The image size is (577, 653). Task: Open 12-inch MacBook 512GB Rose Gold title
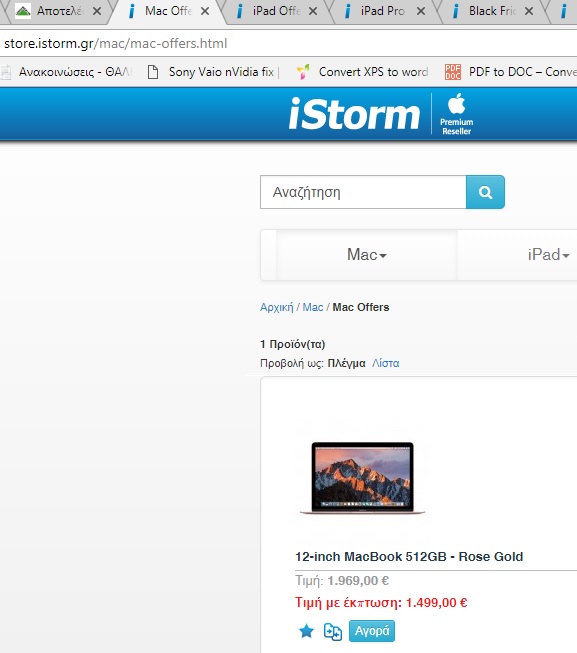click(x=409, y=557)
